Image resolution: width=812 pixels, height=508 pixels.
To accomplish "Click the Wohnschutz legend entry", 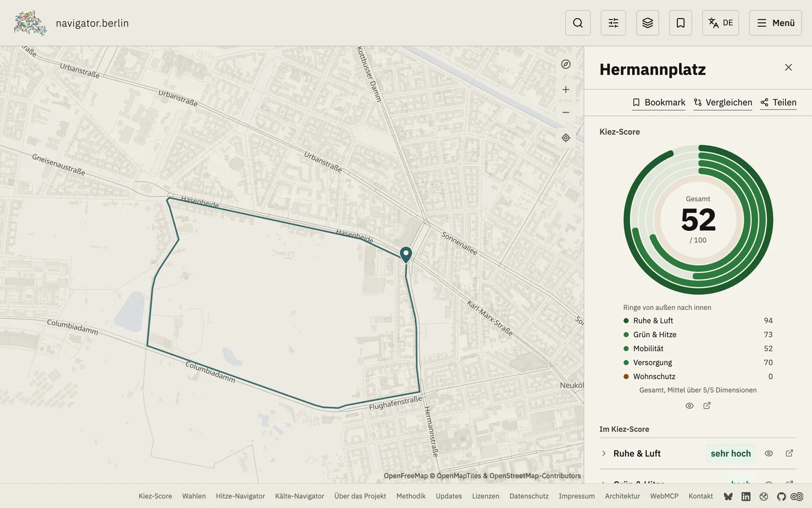I will click(698, 376).
